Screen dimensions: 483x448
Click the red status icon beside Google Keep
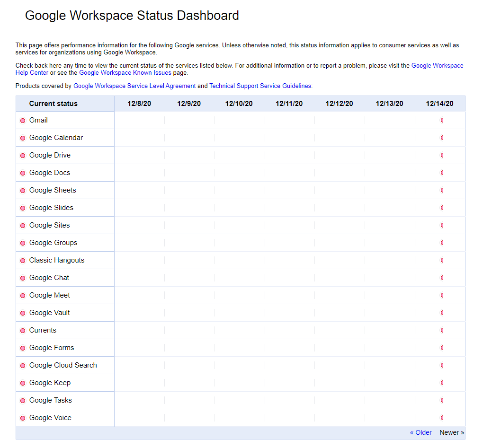[23, 383]
